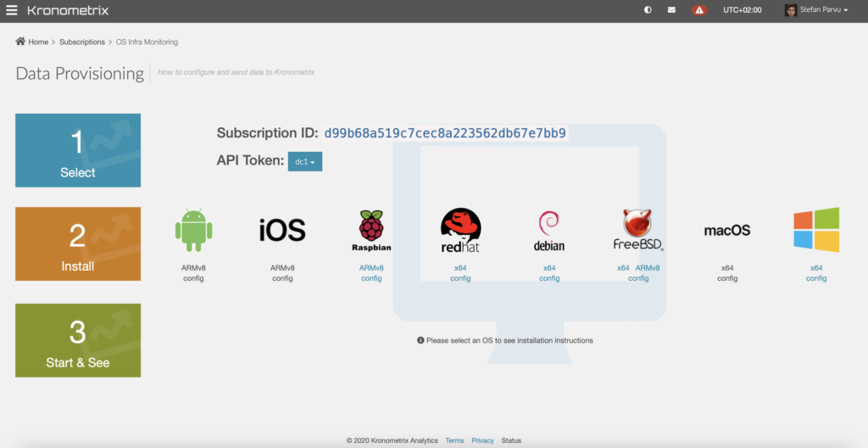Image resolution: width=868 pixels, height=448 pixels.
Task: Open the dc1 API Token dropdown
Action: 305,162
